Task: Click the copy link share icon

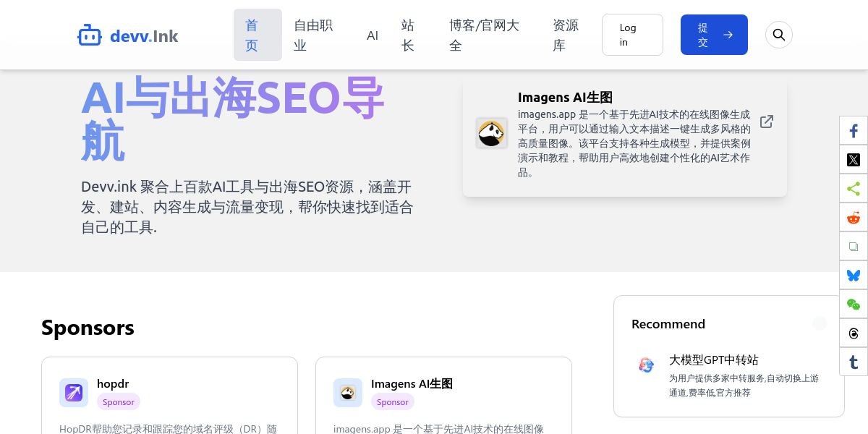Action: [x=854, y=247]
